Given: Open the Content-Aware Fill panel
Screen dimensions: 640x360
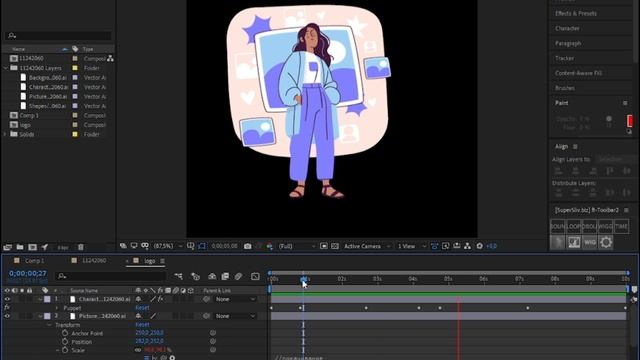Looking at the screenshot, I should coord(578,73).
